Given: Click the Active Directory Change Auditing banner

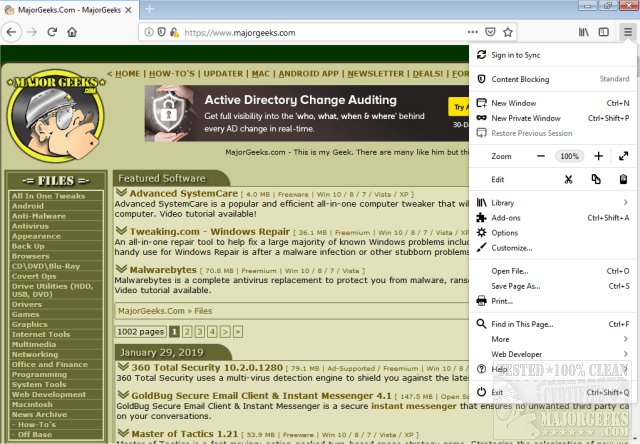Looking at the screenshot, I should (307, 113).
